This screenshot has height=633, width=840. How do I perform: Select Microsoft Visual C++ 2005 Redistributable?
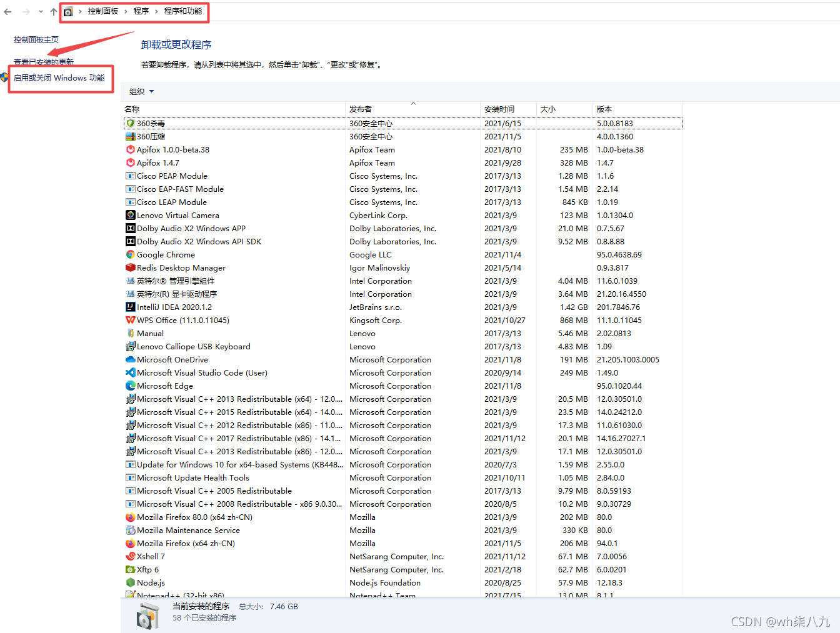tap(403, 491)
